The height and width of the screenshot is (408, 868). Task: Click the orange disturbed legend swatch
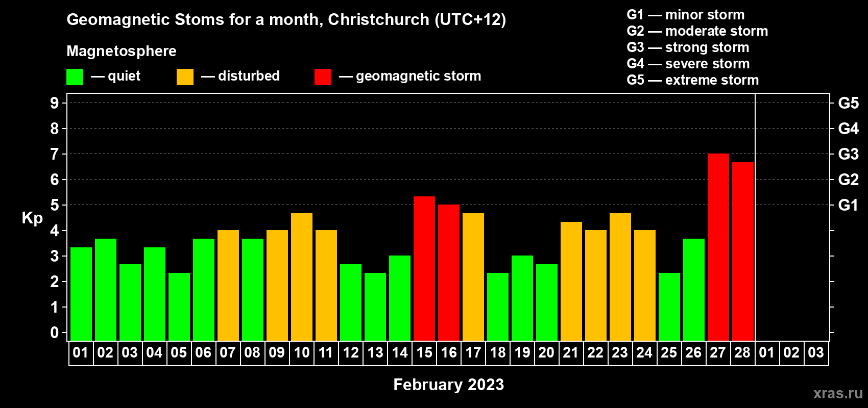[185, 77]
